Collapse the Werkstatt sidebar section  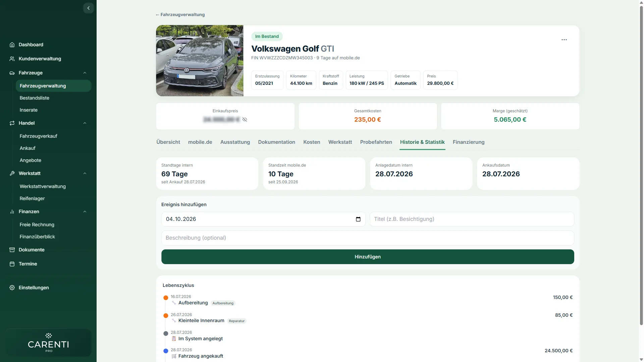(x=85, y=173)
